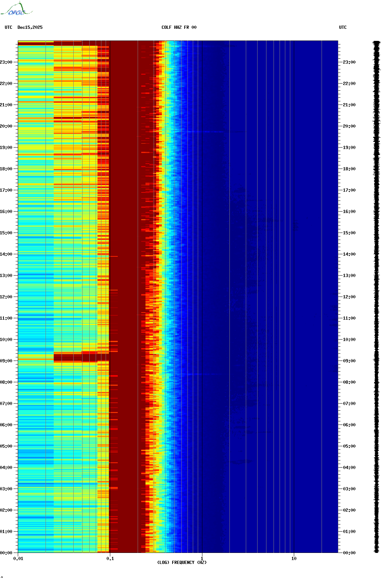392x581 pixels.
Task: Select the 1 Hz frequency tick label
Action: click(202, 559)
